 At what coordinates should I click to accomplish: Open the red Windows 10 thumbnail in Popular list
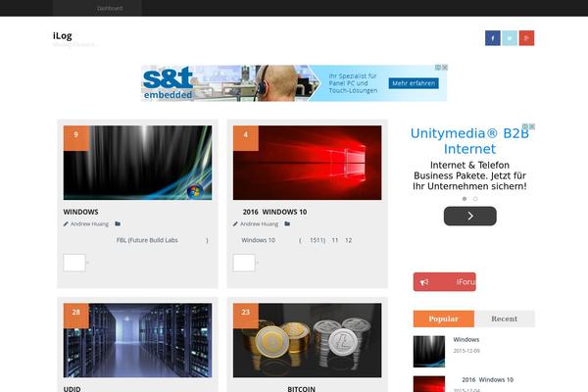tap(429, 384)
